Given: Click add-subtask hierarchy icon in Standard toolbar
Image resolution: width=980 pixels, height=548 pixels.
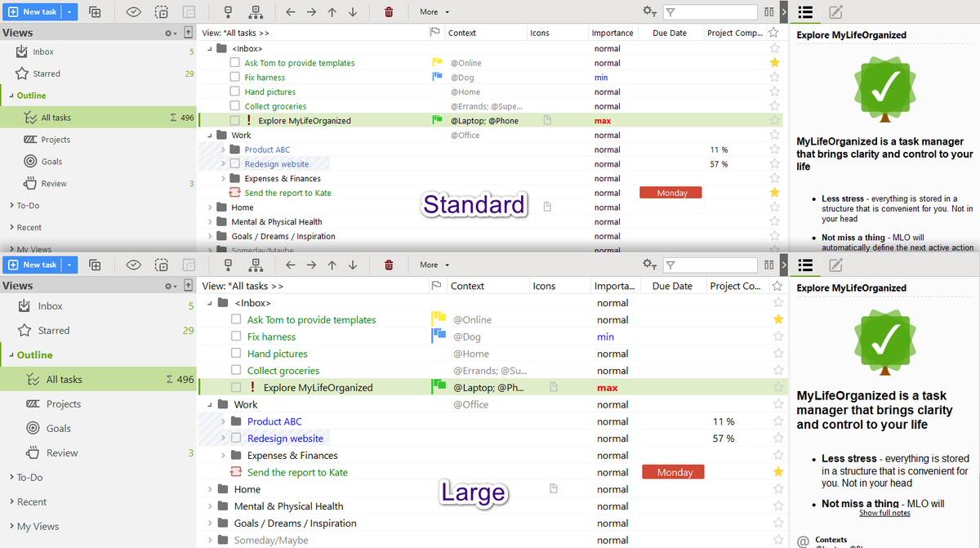Looking at the screenshot, I should 256,12.
